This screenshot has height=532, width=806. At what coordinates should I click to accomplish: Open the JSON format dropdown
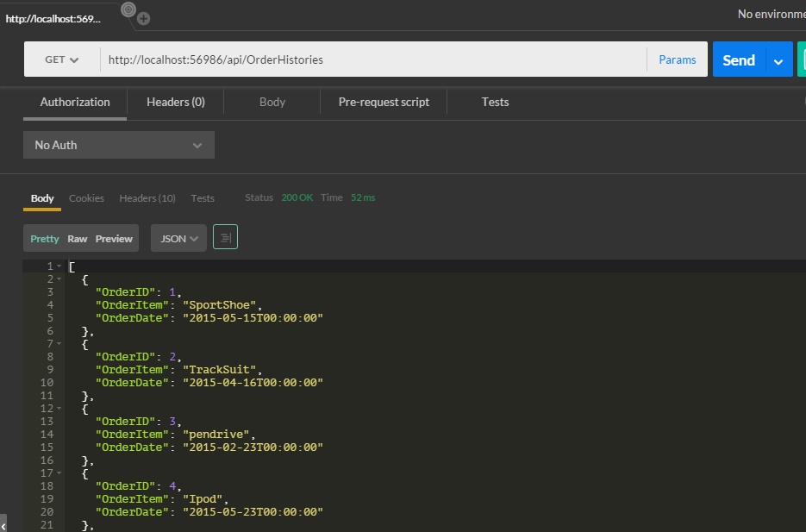coord(178,239)
